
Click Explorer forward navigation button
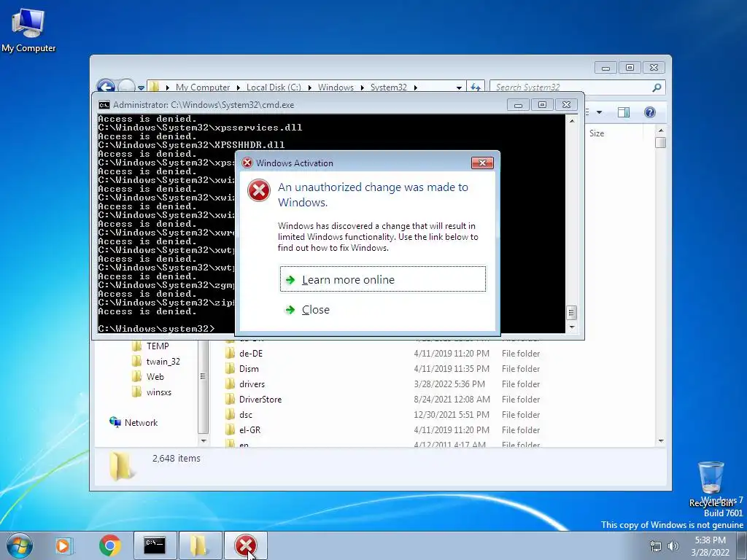pos(126,87)
